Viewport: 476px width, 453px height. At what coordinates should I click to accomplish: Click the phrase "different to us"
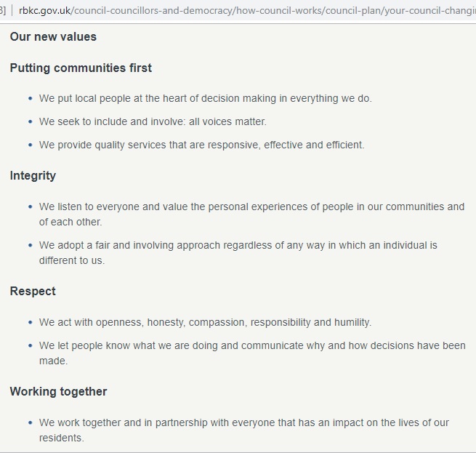click(71, 260)
